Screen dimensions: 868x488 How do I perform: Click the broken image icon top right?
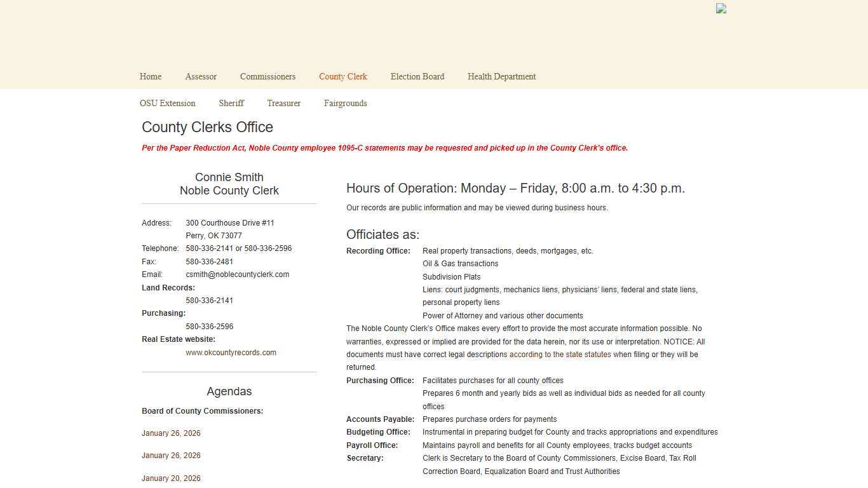[720, 8]
